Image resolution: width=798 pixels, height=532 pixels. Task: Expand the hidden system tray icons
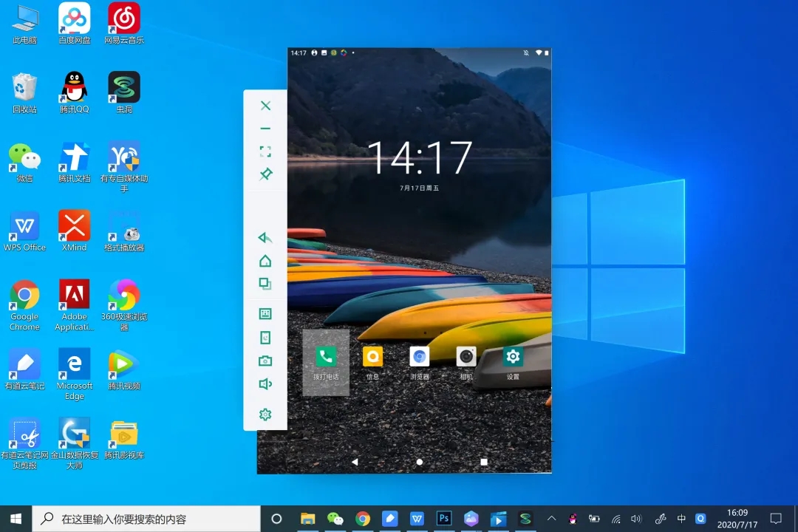[551, 519]
